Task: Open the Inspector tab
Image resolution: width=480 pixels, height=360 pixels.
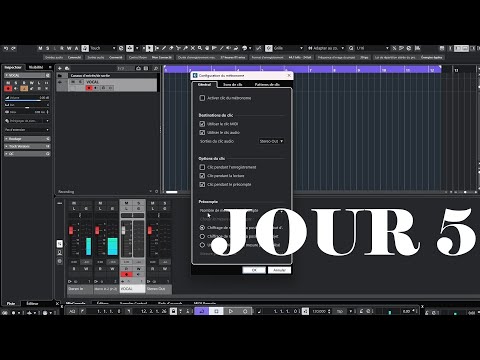Action: pos(13,67)
